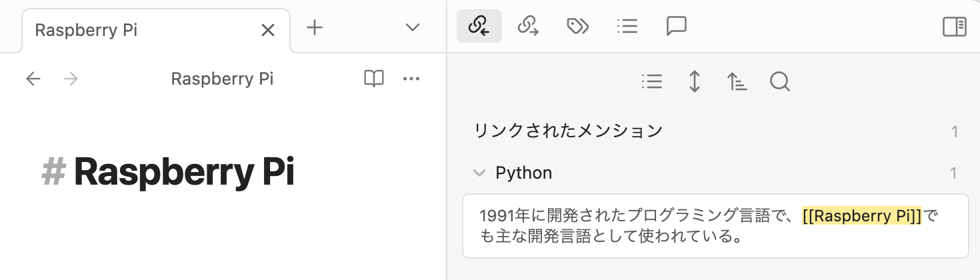Navigate back with left arrow
The width and height of the screenshot is (980, 280).
tap(33, 79)
